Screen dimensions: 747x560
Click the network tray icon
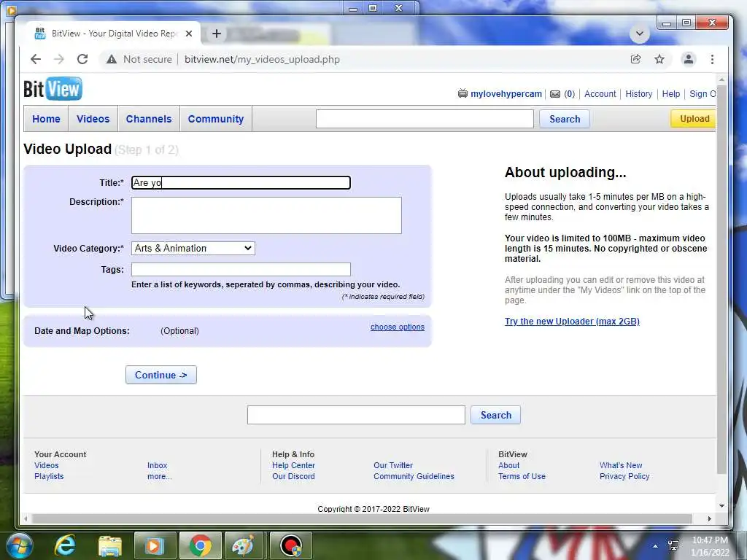point(673,545)
